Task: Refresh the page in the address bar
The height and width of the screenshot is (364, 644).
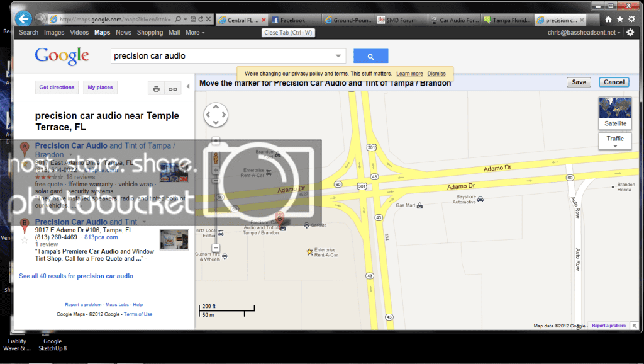Action: coord(201,20)
